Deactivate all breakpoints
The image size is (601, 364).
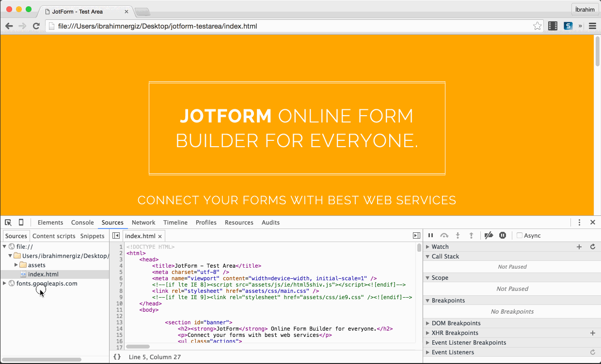pos(489,236)
